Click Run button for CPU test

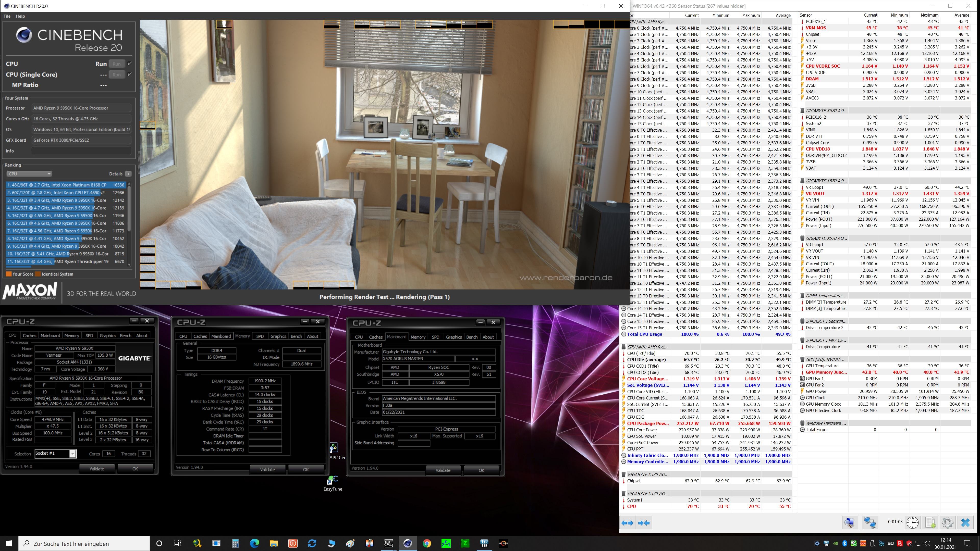click(117, 64)
